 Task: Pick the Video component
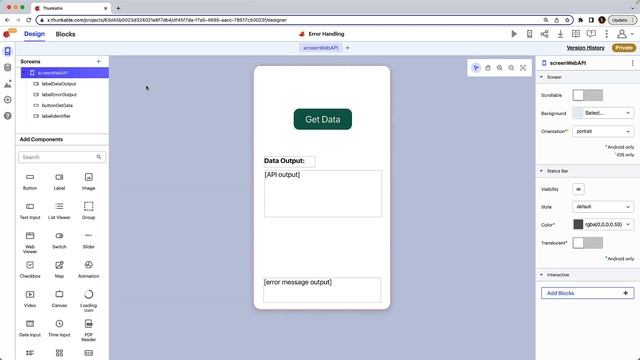tap(30, 299)
